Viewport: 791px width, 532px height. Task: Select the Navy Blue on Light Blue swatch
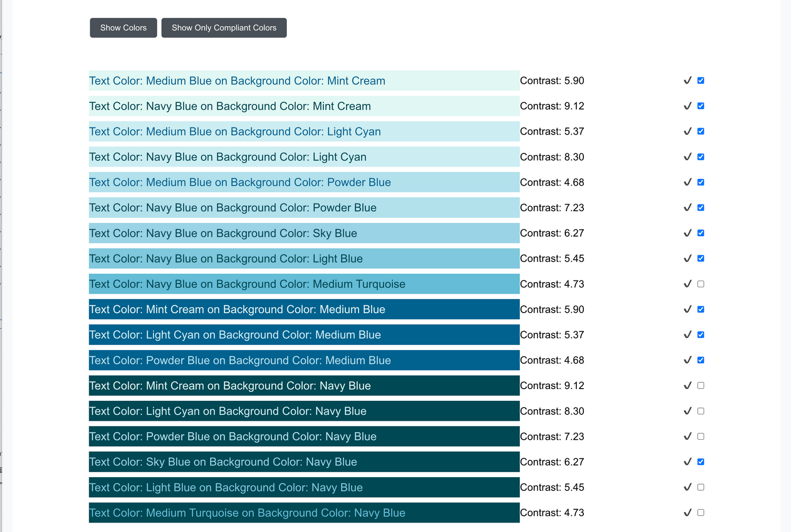point(304,259)
